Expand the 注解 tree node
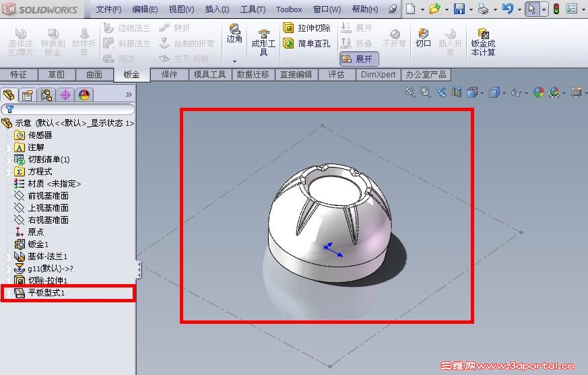 point(7,149)
